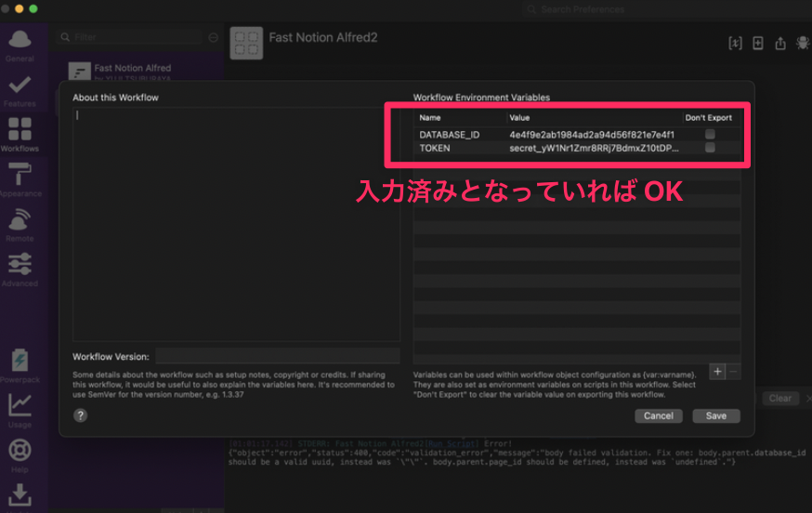Click the Save button
This screenshot has width=812, height=513.
click(x=716, y=415)
